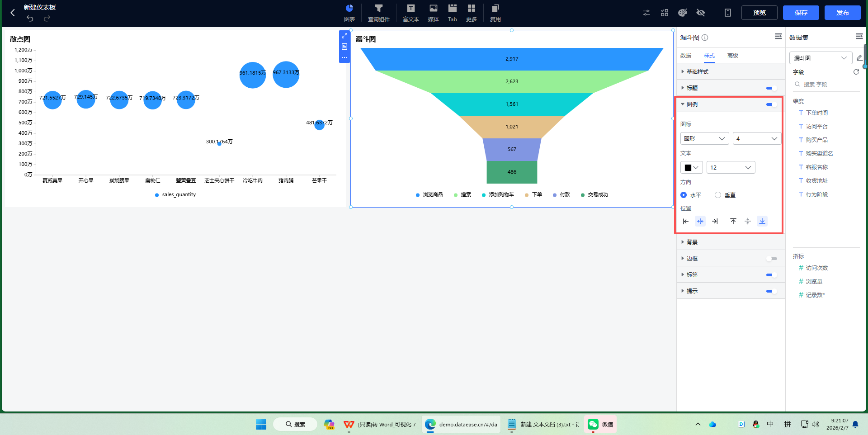Collapse the 漏斗图 properties panel
The image size is (868, 435).
[778, 36]
